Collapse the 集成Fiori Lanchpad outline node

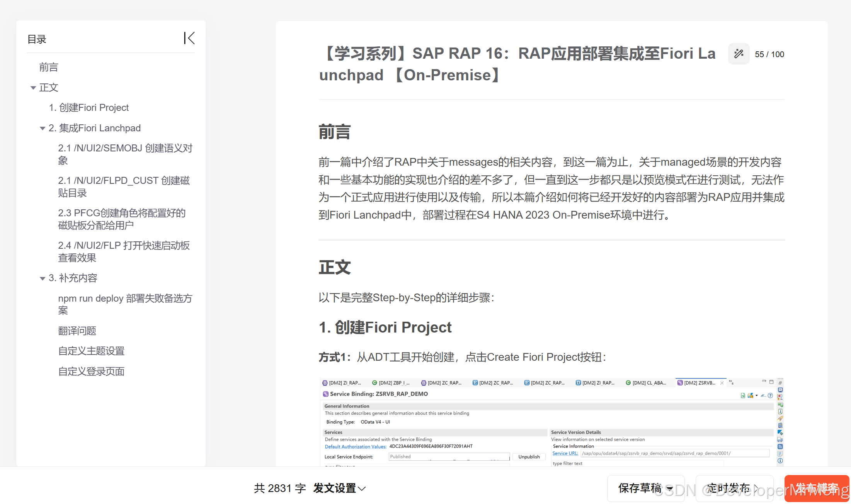(43, 129)
